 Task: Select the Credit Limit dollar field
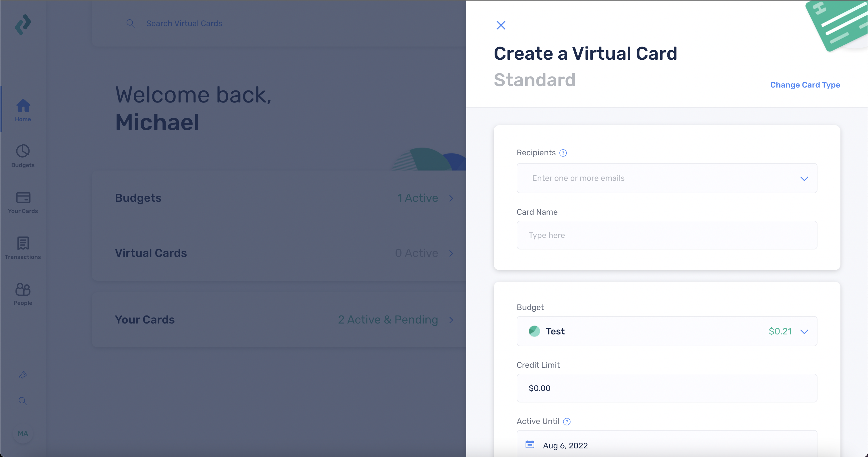666,388
